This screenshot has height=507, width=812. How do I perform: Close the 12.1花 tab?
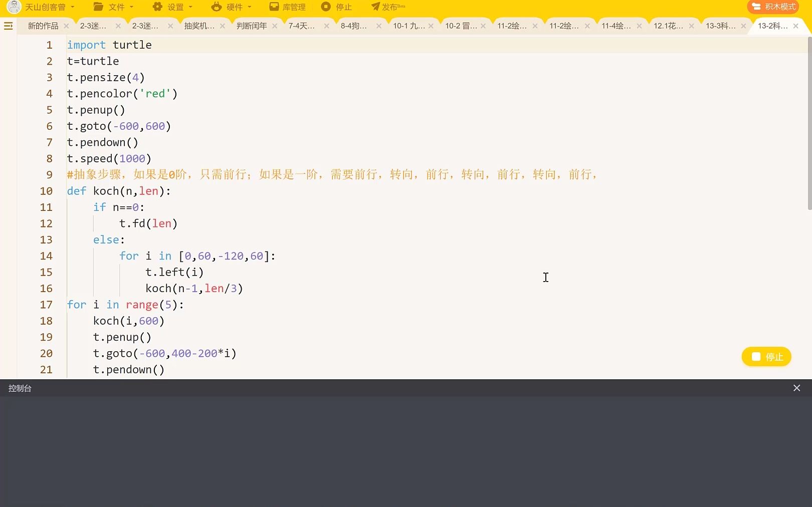coord(692,26)
